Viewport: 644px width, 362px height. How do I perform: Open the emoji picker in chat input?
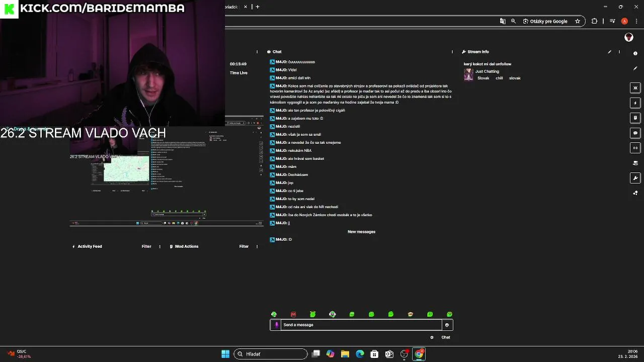[447, 325]
